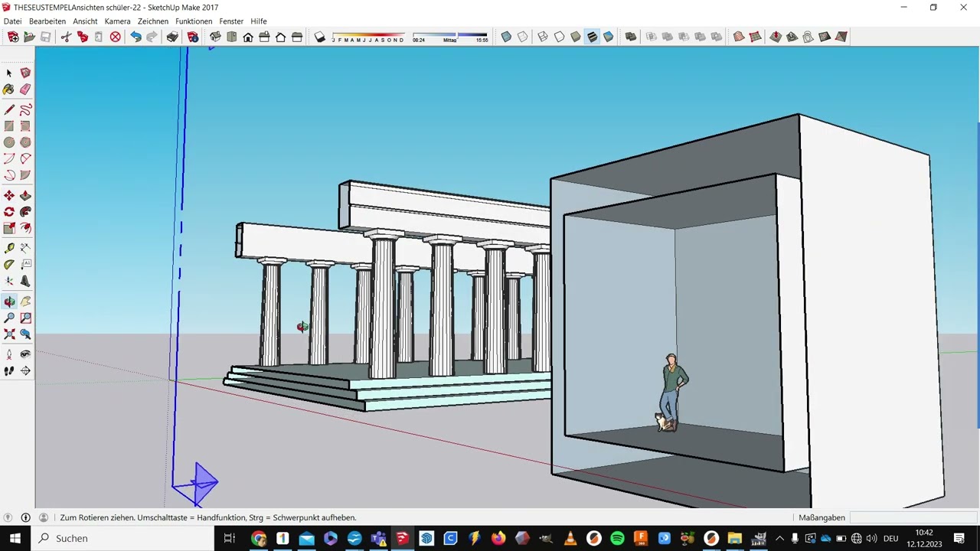Toggle X-Ray face style

click(x=506, y=37)
